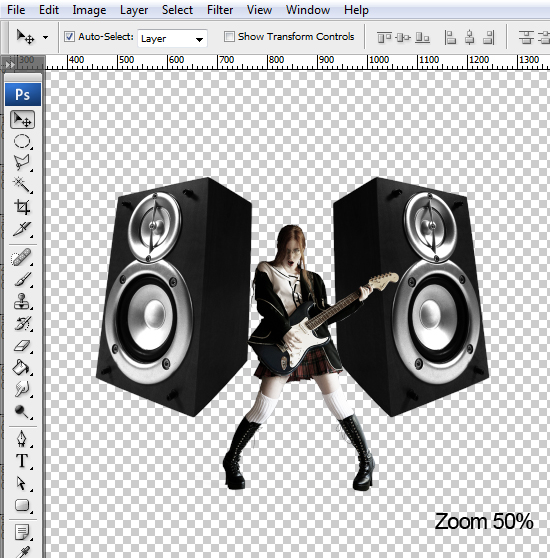This screenshot has width=550, height=558.
Task: Open the Help menu
Action: (356, 10)
